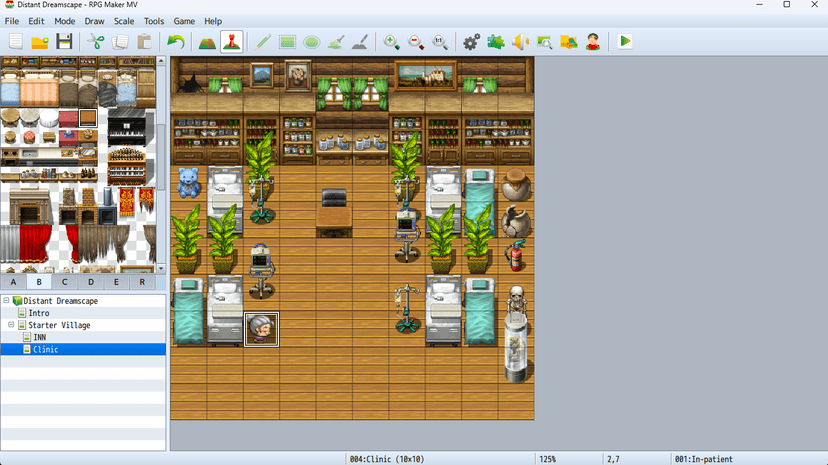Choose the Flood Fill tool
This screenshot has width=828, height=465.
(x=336, y=42)
